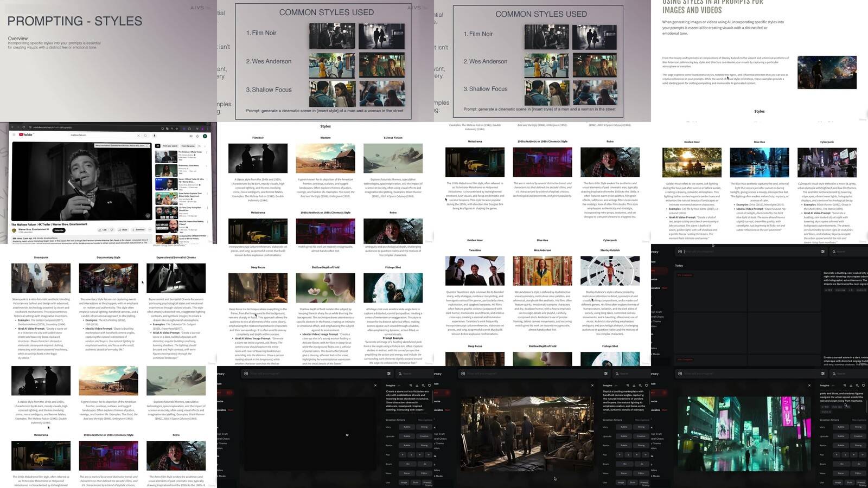Download the market scene image

[634, 386]
